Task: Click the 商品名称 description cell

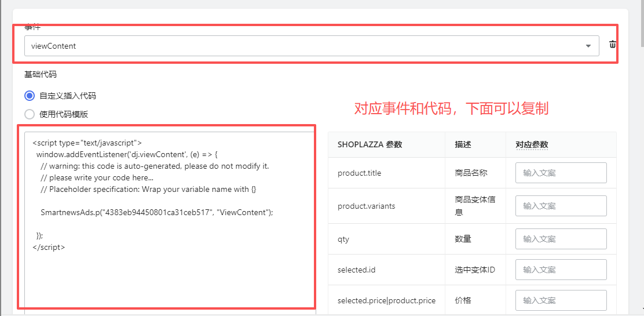Action: (x=471, y=173)
